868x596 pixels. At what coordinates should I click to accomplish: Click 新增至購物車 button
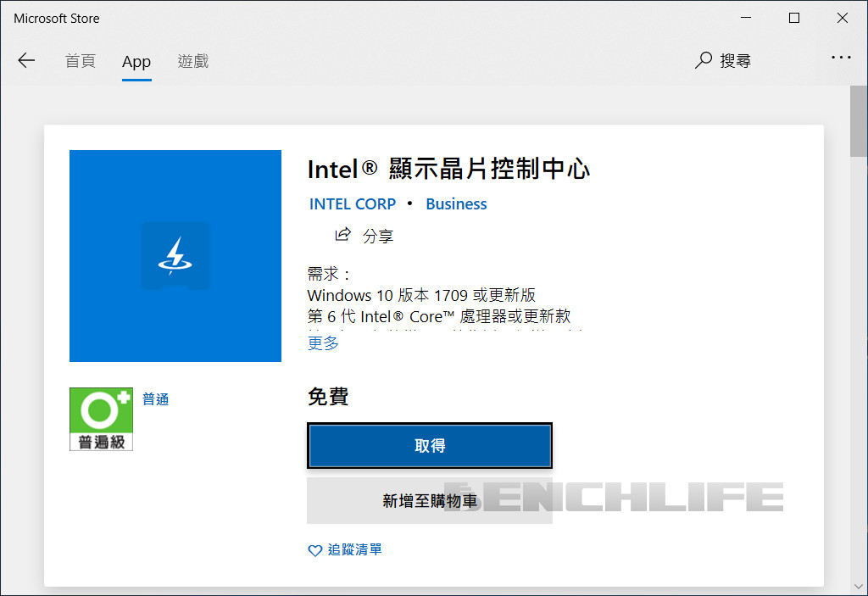[x=430, y=501]
